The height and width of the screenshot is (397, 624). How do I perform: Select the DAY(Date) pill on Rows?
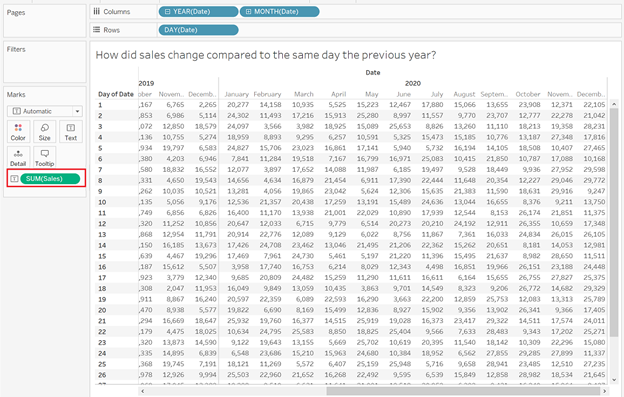click(198, 30)
